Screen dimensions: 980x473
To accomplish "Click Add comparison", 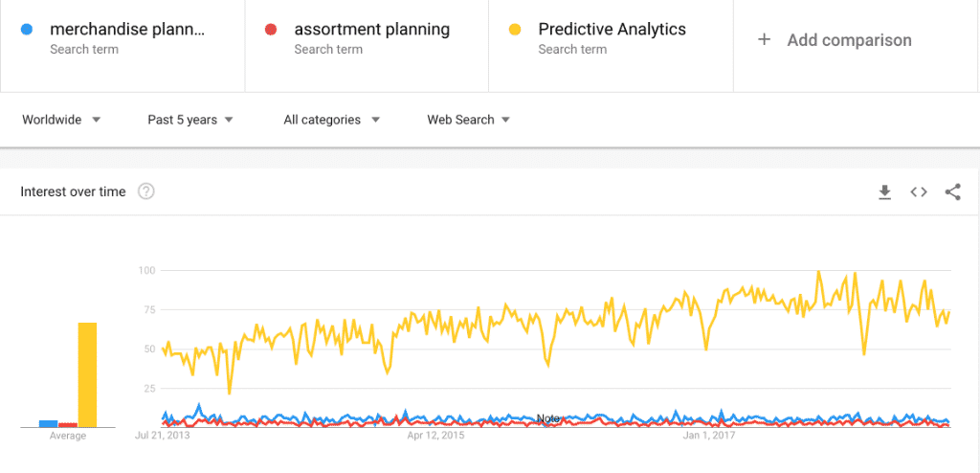I will [849, 40].
